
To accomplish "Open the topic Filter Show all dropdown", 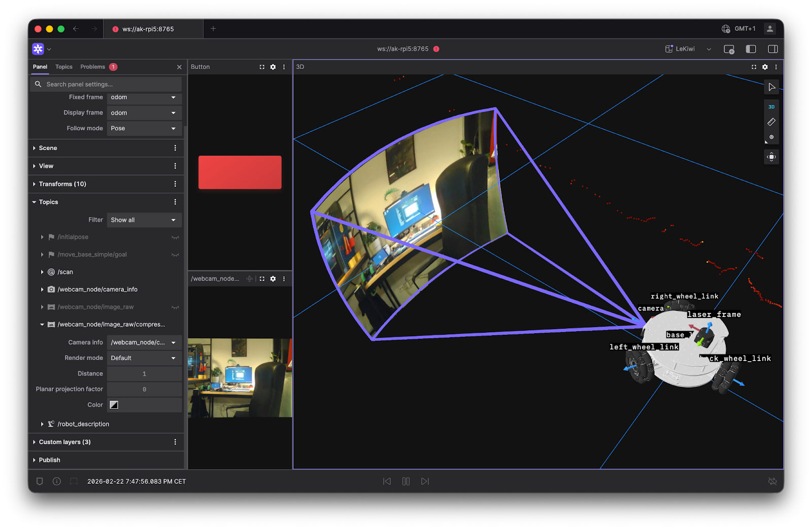I will pyautogui.click(x=144, y=220).
